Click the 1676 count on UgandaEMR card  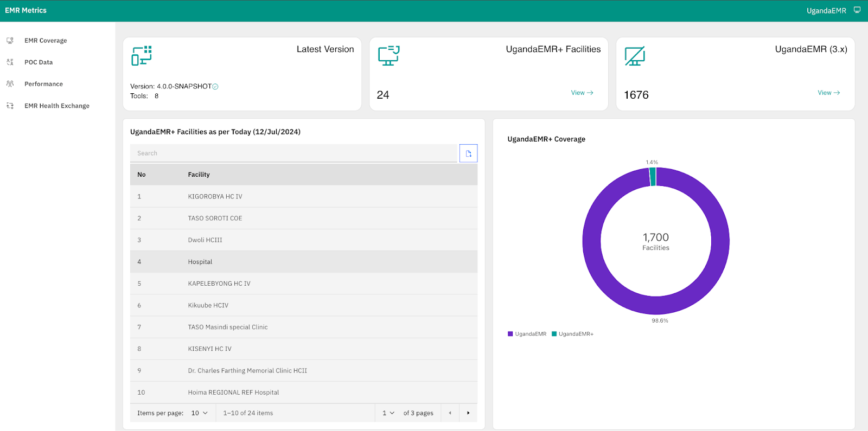point(636,95)
